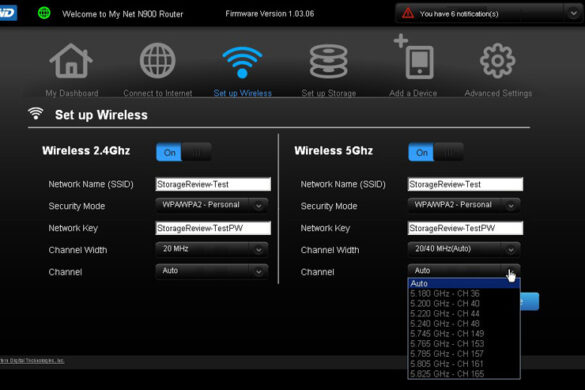This screenshot has width=585, height=390.
Task: Click the My Dashboard label
Action: pos(72,93)
